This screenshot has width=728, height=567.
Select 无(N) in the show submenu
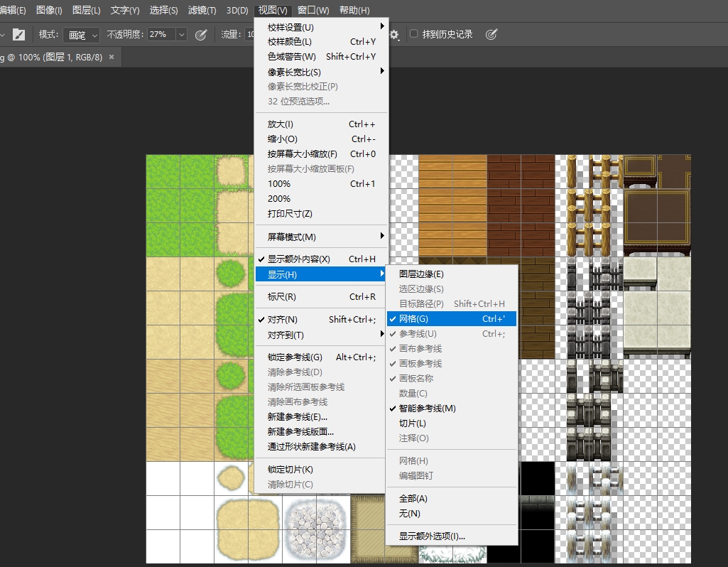[x=451, y=514]
